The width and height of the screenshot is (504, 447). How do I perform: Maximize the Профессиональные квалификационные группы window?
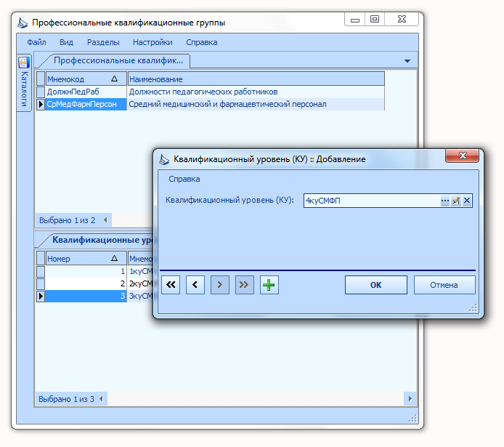[x=375, y=20]
